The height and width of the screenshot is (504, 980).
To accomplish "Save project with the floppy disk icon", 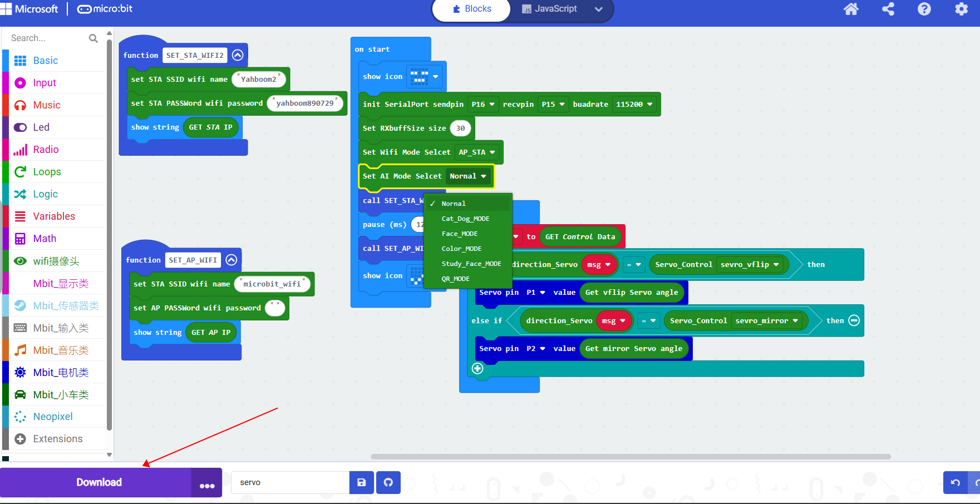I will pyautogui.click(x=362, y=482).
